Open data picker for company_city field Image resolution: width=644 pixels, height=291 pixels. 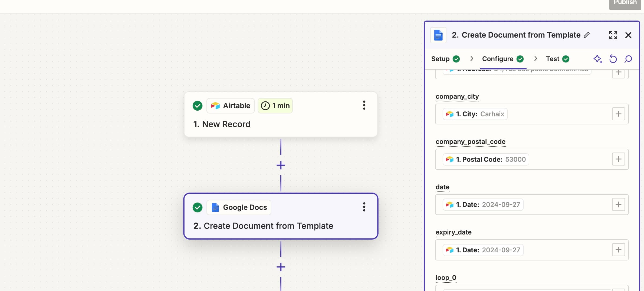[618, 114]
